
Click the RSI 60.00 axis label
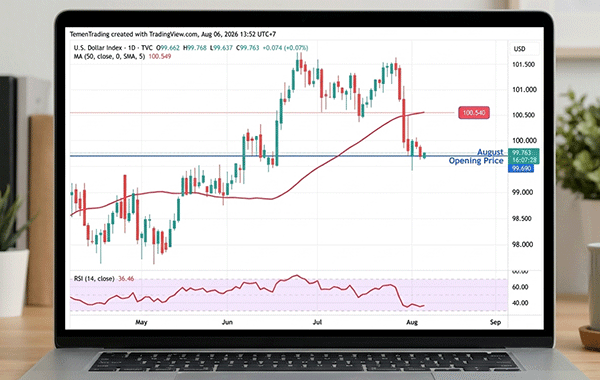tap(520, 287)
